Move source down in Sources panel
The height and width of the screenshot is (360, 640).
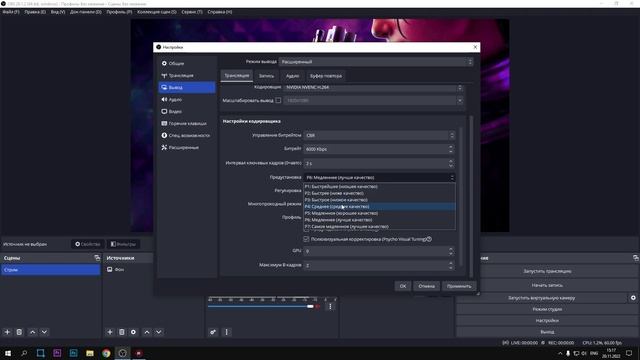click(x=158, y=332)
